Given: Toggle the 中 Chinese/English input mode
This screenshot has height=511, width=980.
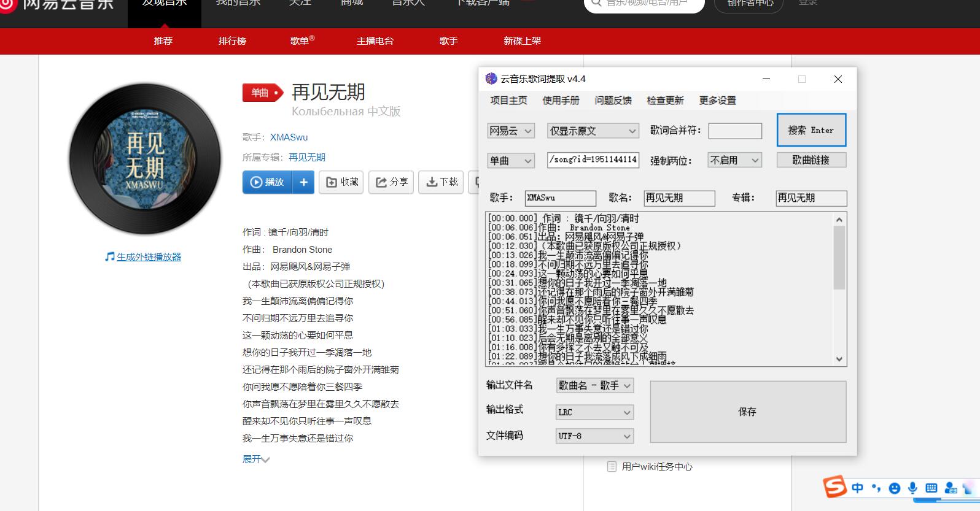Looking at the screenshot, I should (x=857, y=488).
